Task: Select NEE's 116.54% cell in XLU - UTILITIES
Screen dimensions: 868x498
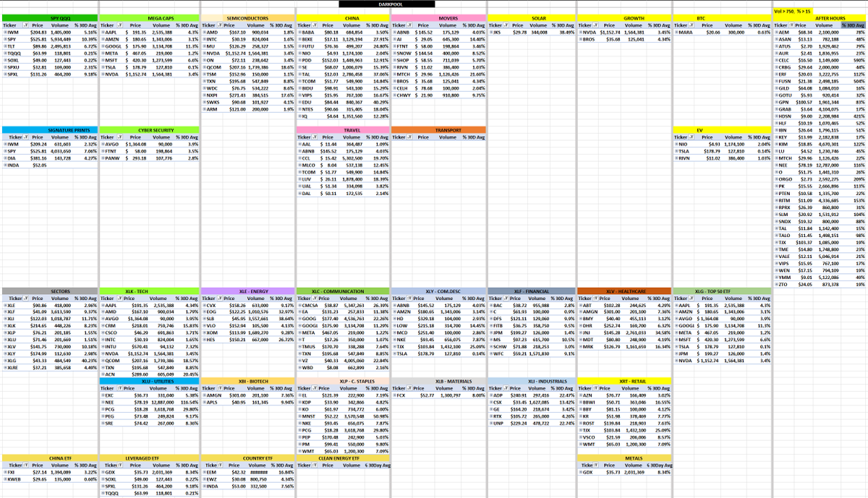Action: pos(186,403)
